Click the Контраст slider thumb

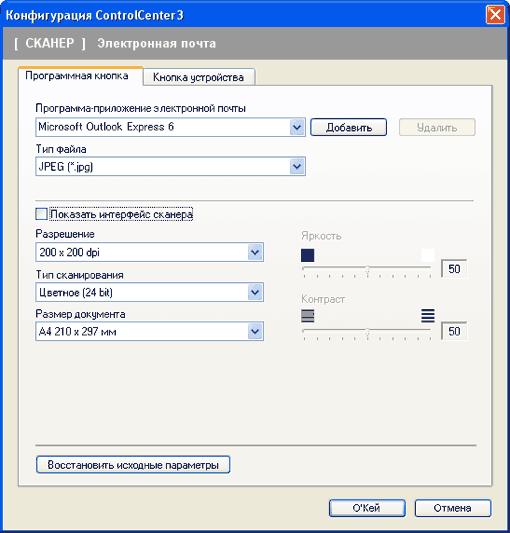point(367,332)
